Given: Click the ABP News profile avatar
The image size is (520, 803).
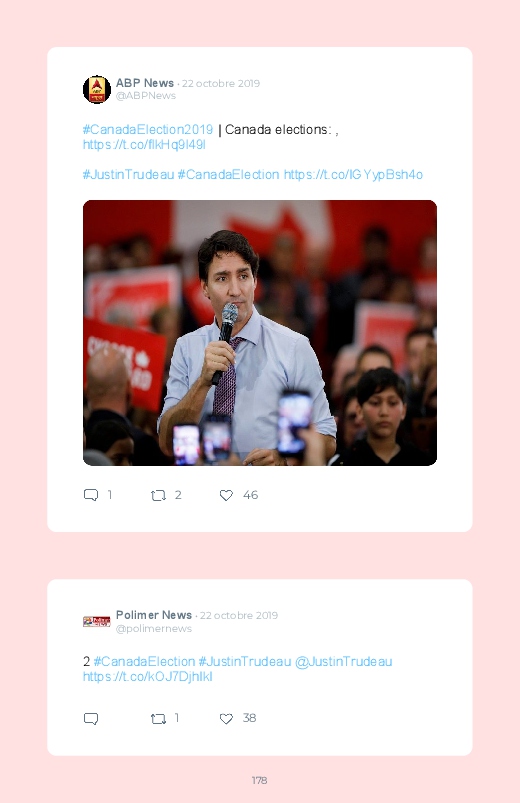Looking at the screenshot, I should 97,90.
